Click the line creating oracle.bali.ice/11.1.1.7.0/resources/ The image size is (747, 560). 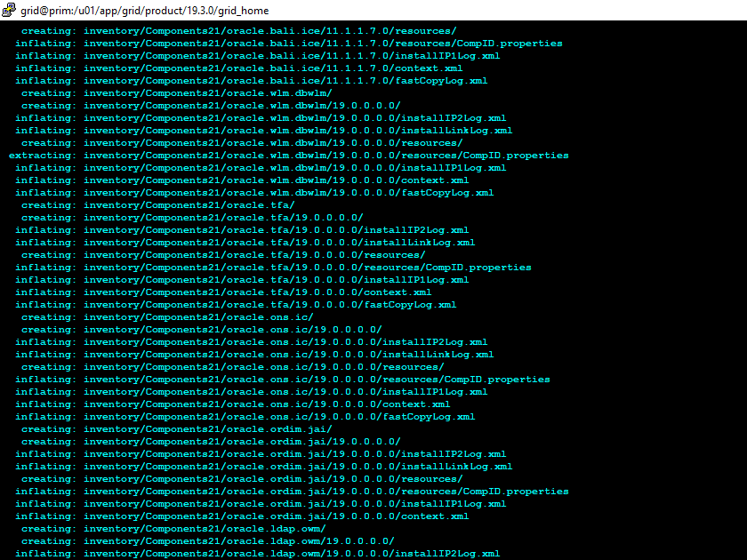(x=238, y=31)
